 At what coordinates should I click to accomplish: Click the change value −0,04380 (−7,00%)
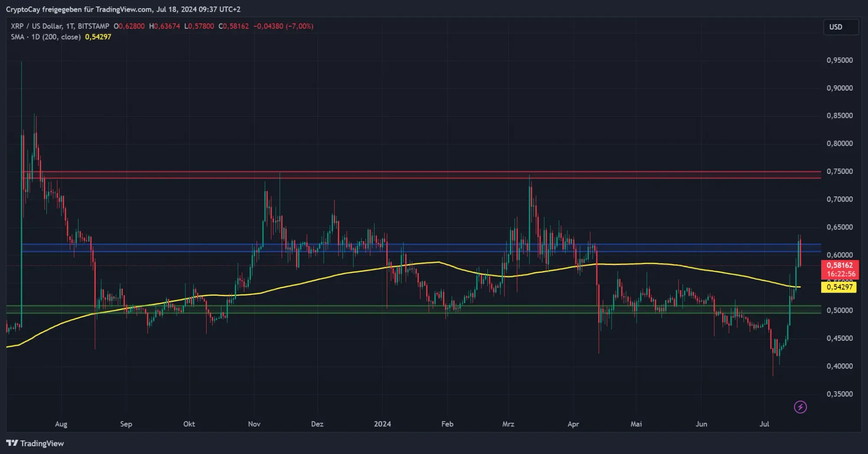(283, 26)
